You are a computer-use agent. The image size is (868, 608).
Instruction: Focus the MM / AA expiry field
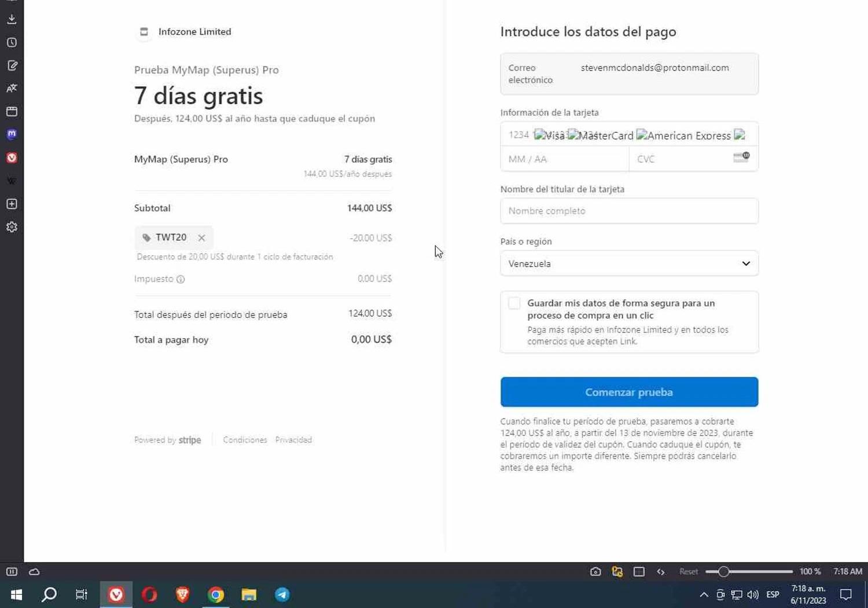pos(565,159)
